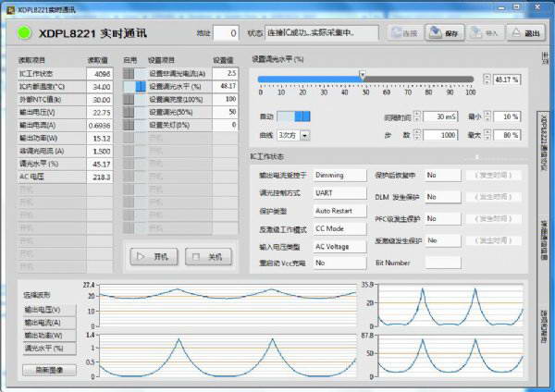
Task: Click the 地址 address field showing 0
Action: tap(226, 33)
